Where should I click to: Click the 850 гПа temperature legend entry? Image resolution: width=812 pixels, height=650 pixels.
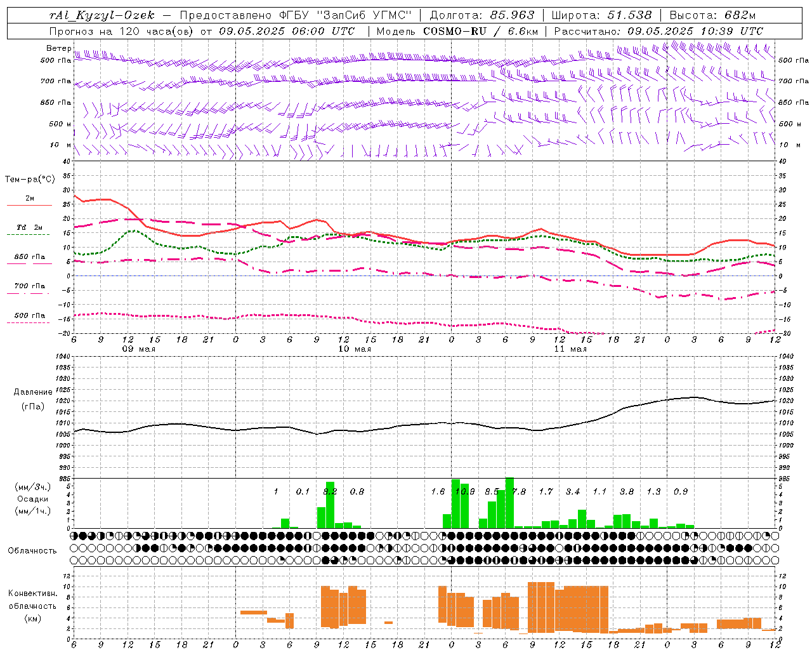30,257
